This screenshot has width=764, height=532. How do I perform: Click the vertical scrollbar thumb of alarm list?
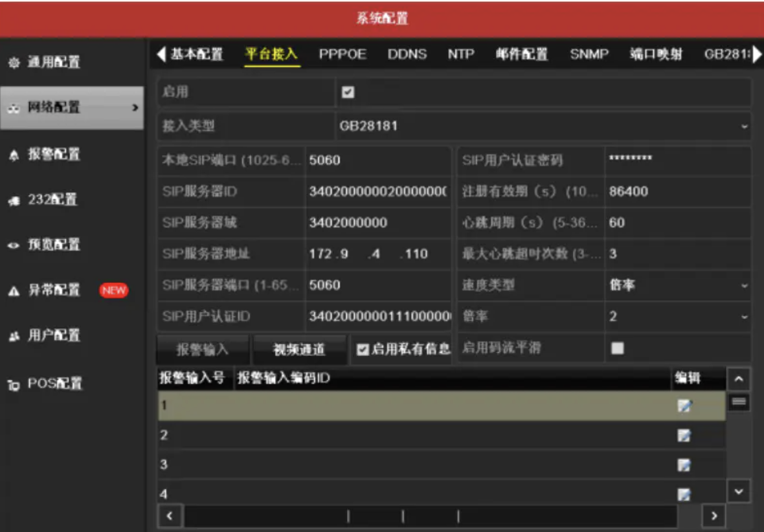tap(739, 402)
